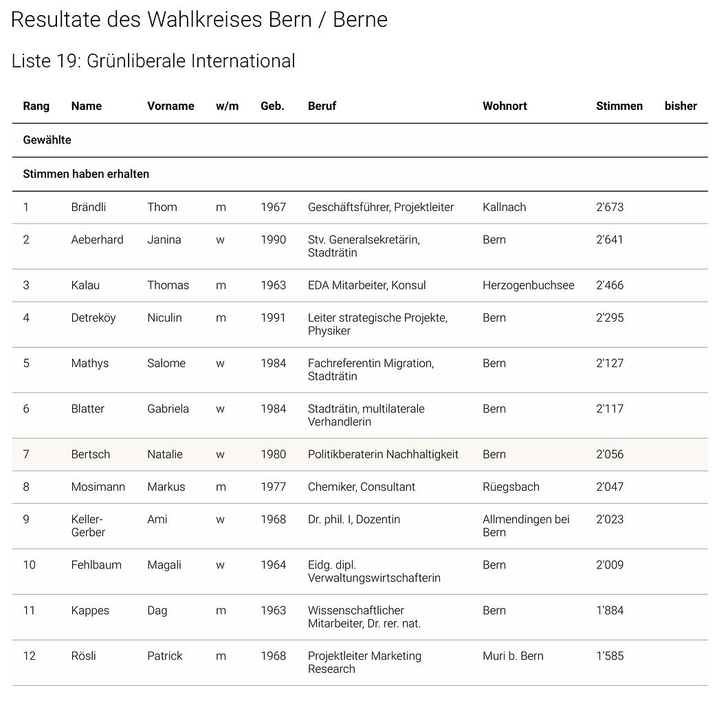The image size is (728, 701).
Task: Click Aeberhard in the Name column
Action: 97,239
